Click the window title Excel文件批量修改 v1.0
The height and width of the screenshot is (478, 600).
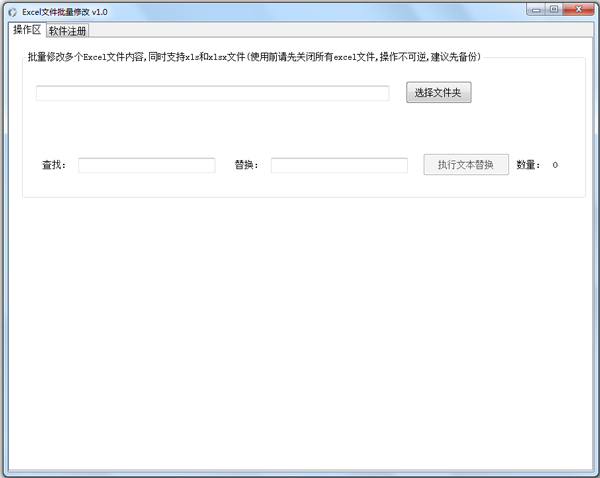coord(65,12)
